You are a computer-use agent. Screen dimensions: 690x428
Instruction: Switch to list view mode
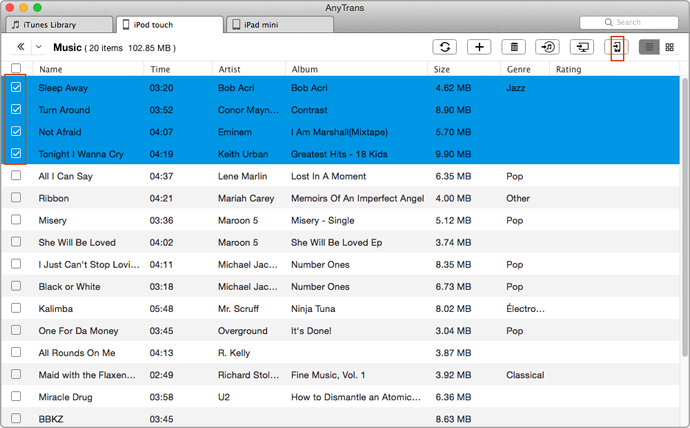tap(649, 47)
